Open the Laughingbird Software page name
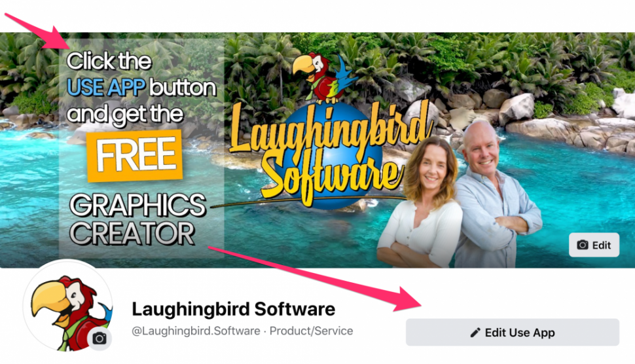 pyautogui.click(x=234, y=310)
